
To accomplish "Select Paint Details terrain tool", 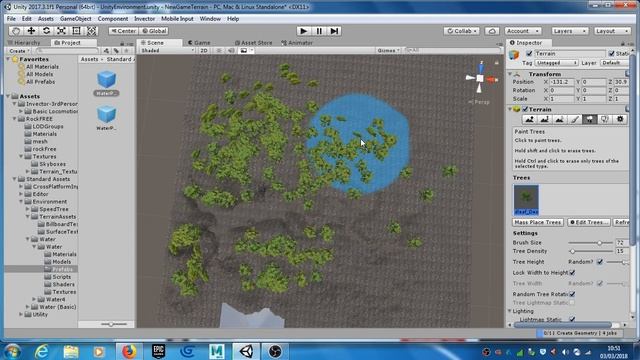I will [605, 119].
